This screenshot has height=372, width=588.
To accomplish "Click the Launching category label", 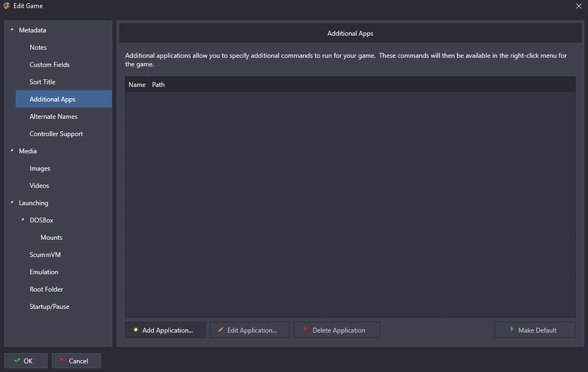I will 33,203.
